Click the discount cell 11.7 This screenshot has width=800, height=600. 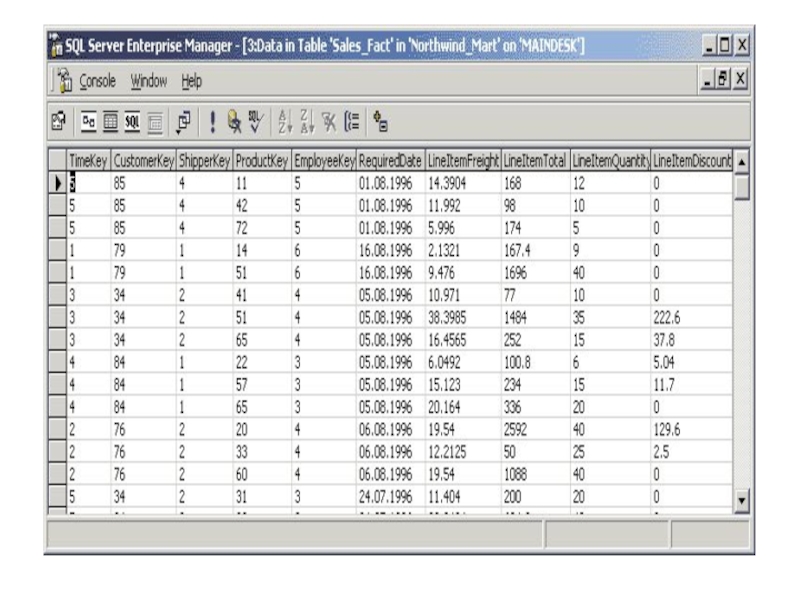[x=691, y=384]
